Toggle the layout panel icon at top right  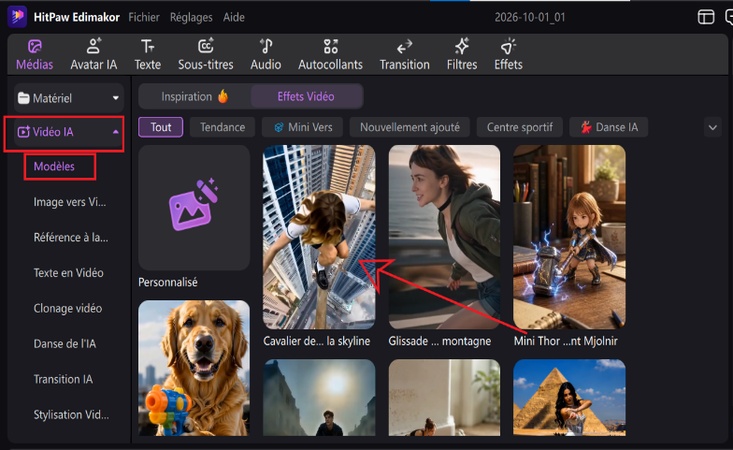706,17
